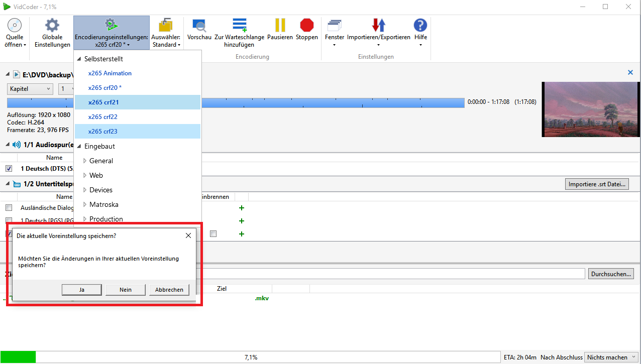
Task: Check the 1 Deutsch [PGS] subtitle track
Action: pos(9,220)
